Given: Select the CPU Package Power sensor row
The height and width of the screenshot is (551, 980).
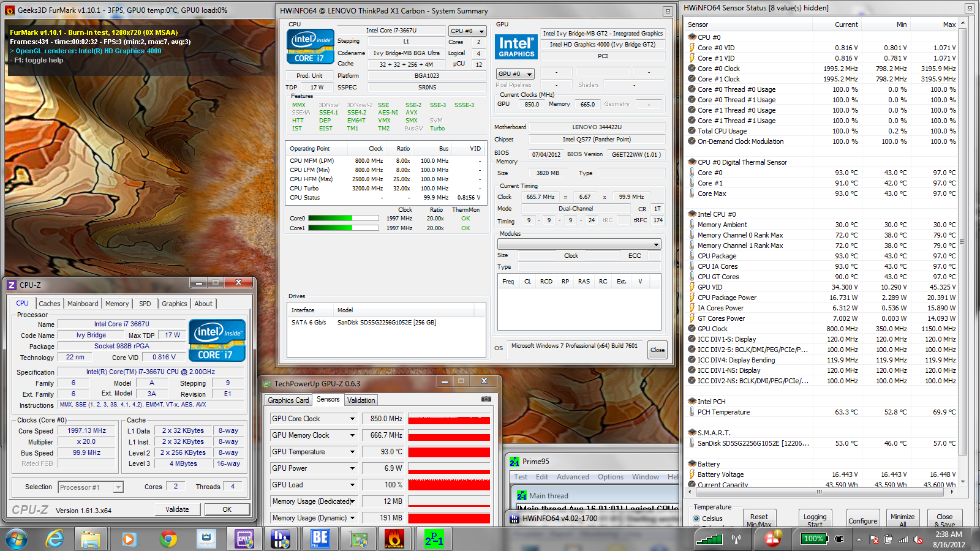Looking at the screenshot, I should (x=821, y=298).
